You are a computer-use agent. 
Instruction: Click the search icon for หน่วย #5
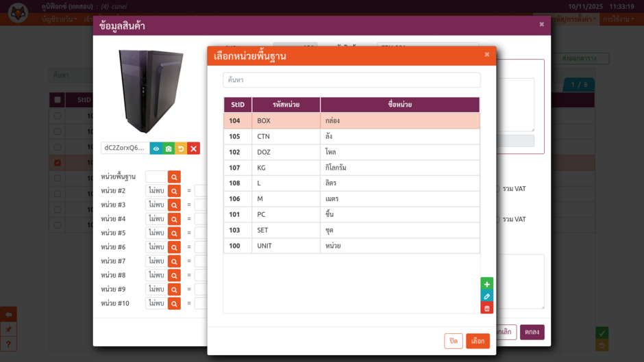click(x=174, y=233)
